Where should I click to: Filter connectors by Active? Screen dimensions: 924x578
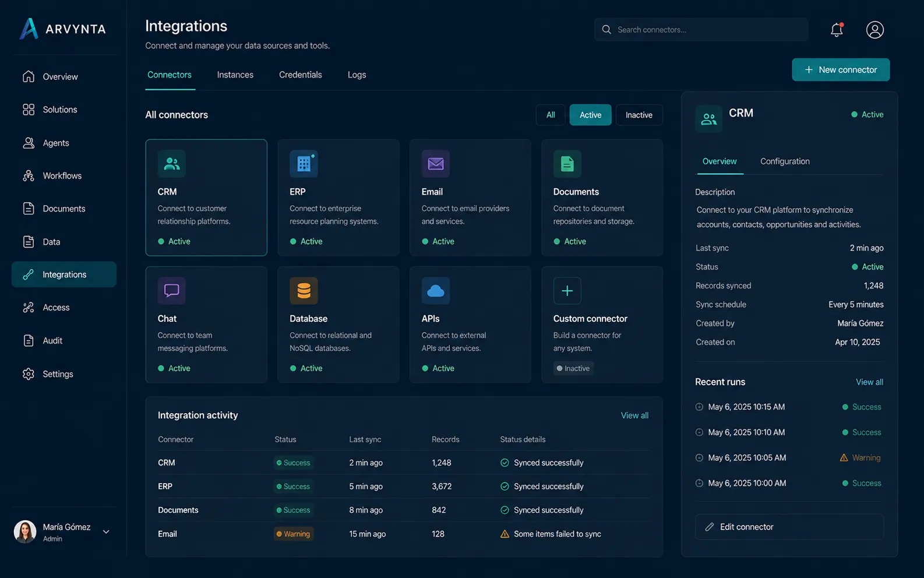click(x=590, y=115)
